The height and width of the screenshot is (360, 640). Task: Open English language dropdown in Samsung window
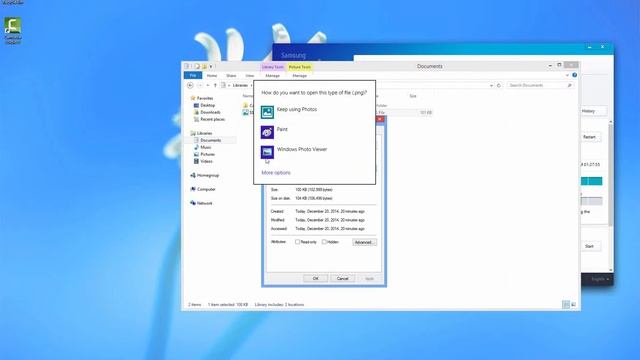600,279
